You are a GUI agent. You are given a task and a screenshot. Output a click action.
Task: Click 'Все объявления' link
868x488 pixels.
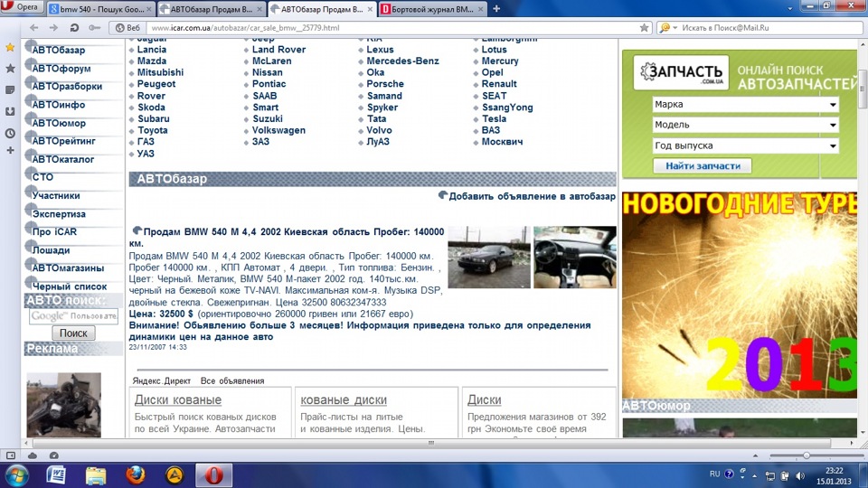[x=232, y=380]
